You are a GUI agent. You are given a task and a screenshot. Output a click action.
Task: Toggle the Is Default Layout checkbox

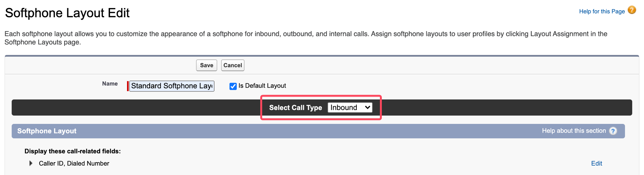[x=233, y=86]
